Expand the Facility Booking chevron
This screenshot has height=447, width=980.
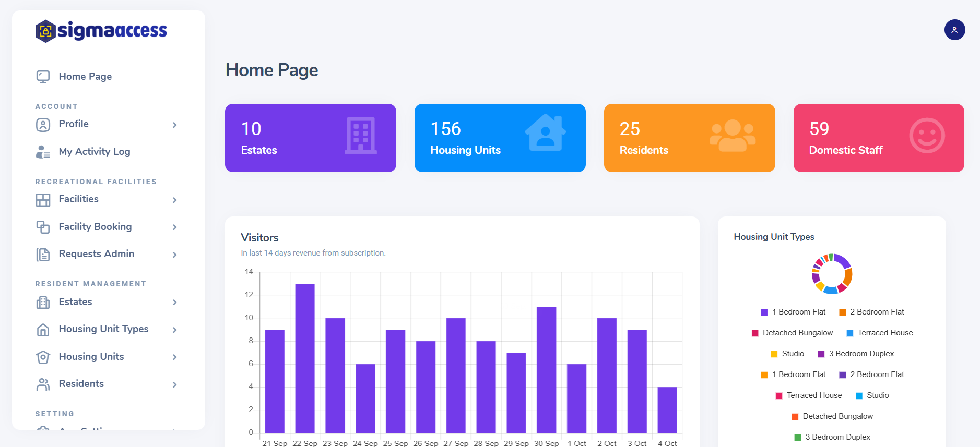[175, 227]
